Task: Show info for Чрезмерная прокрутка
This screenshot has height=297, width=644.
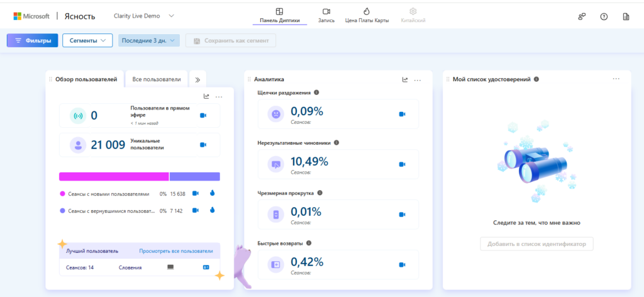Action: [x=320, y=193]
